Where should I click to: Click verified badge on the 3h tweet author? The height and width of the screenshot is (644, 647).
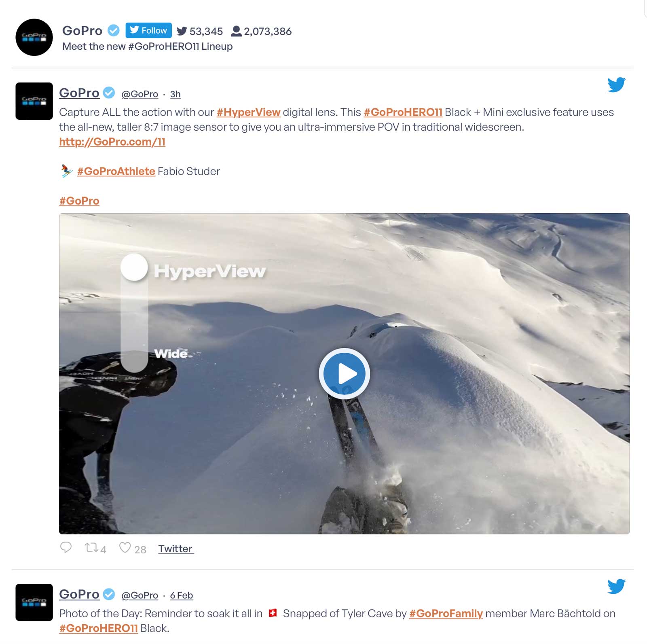point(109,93)
